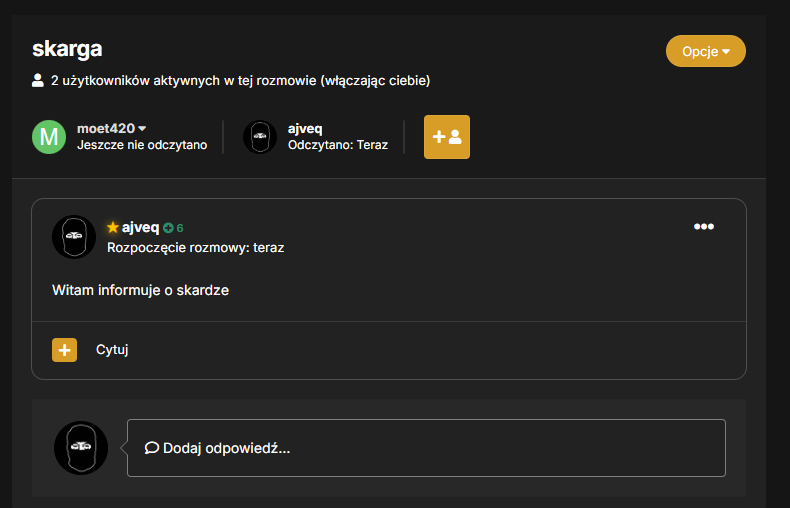Click the Cytuj quote link
Image resolution: width=790 pixels, height=508 pixels.
tap(112, 350)
